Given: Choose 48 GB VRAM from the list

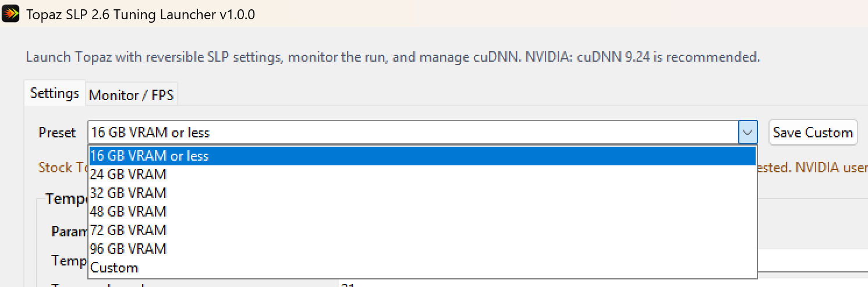Looking at the screenshot, I should point(422,211).
